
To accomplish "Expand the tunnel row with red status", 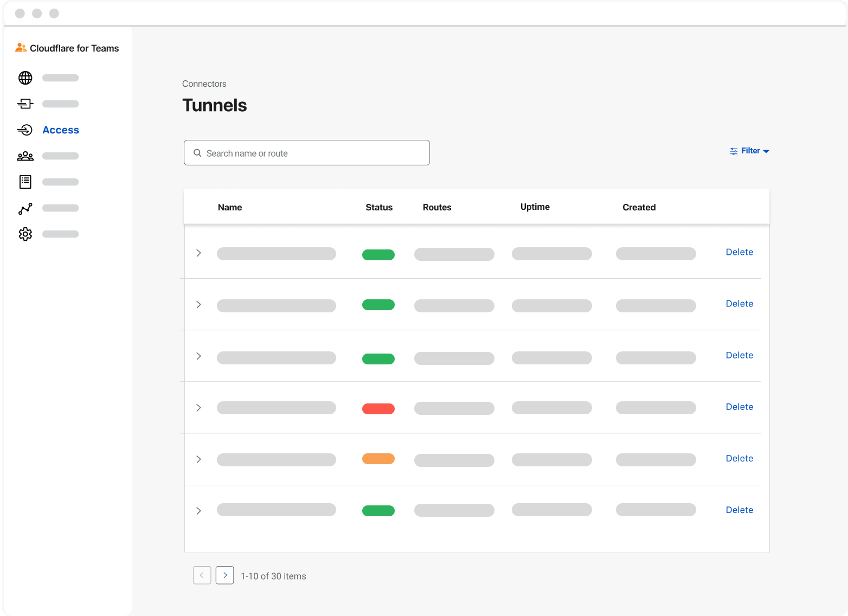I will click(x=199, y=408).
